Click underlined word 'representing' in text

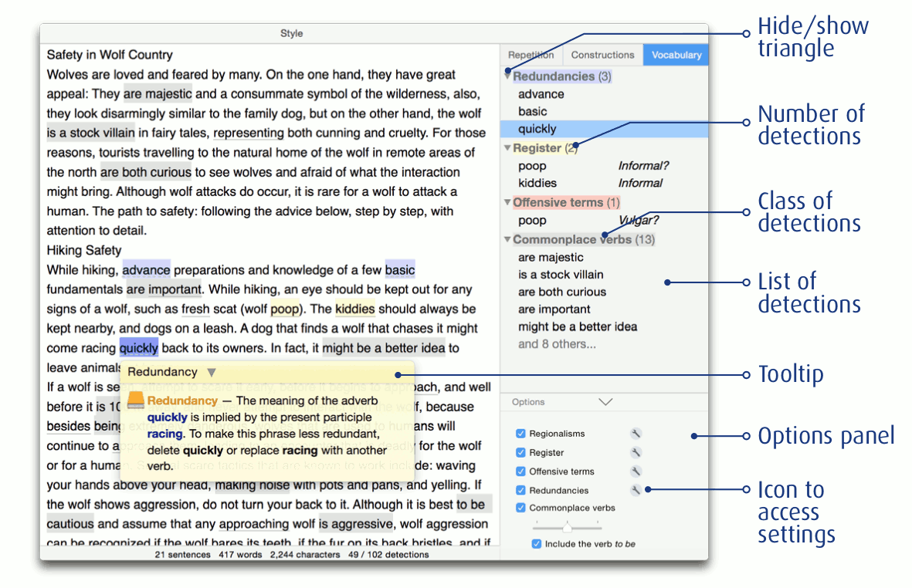pyautogui.click(x=249, y=133)
